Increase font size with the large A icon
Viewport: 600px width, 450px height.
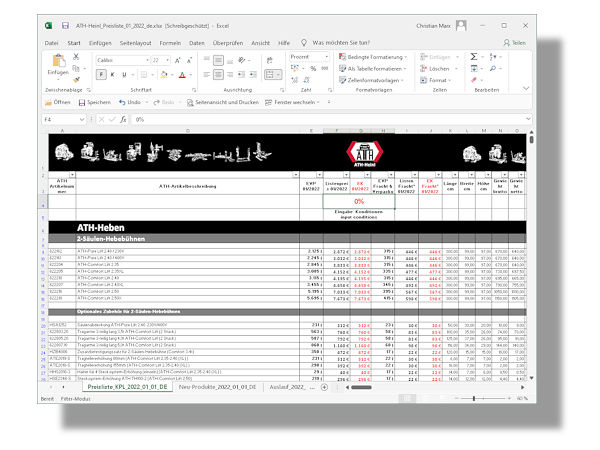(x=178, y=60)
